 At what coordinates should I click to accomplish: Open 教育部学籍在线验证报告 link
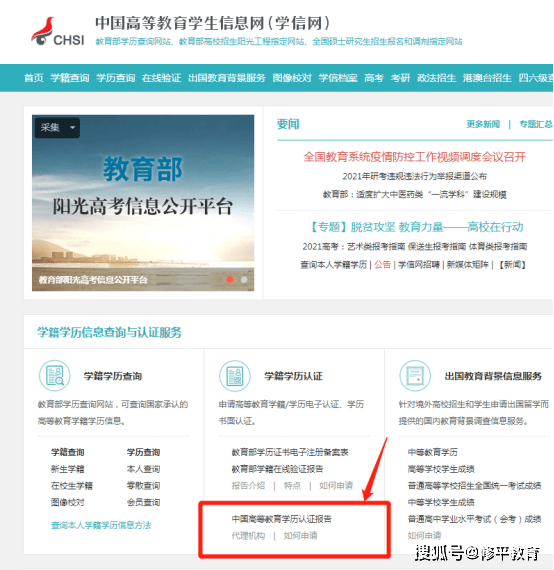[x=277, y=469]
